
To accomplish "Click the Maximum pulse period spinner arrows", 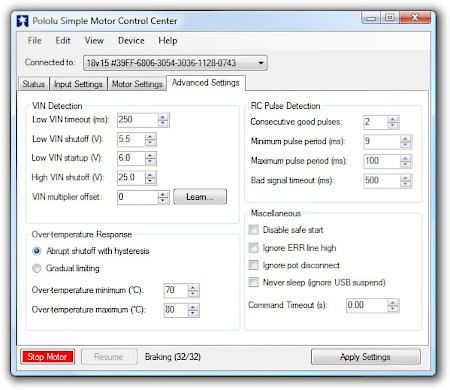I will [406, 161].
